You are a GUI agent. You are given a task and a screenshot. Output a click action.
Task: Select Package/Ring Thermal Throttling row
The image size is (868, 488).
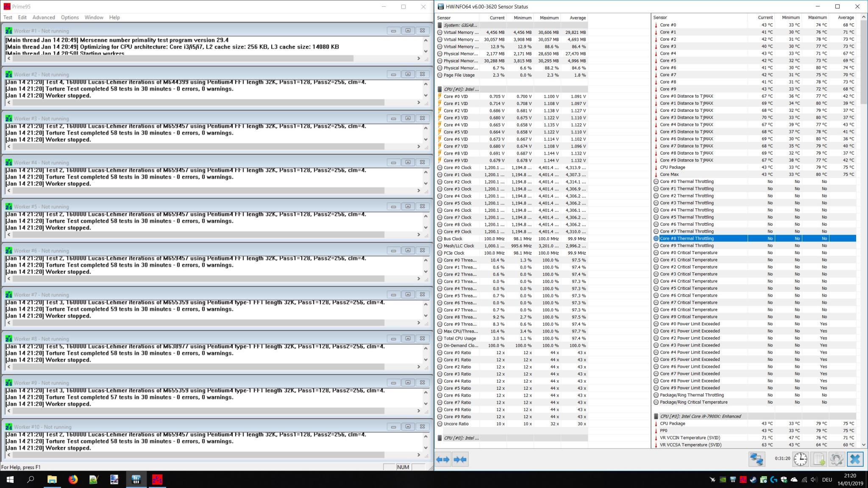click(754, 395)
